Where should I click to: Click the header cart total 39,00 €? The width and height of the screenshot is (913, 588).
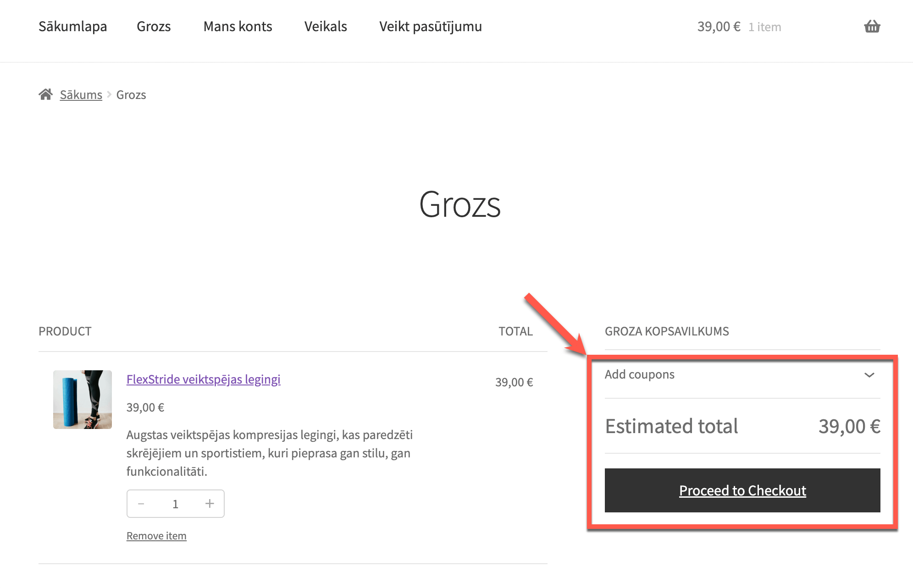(x=719, y=27)
